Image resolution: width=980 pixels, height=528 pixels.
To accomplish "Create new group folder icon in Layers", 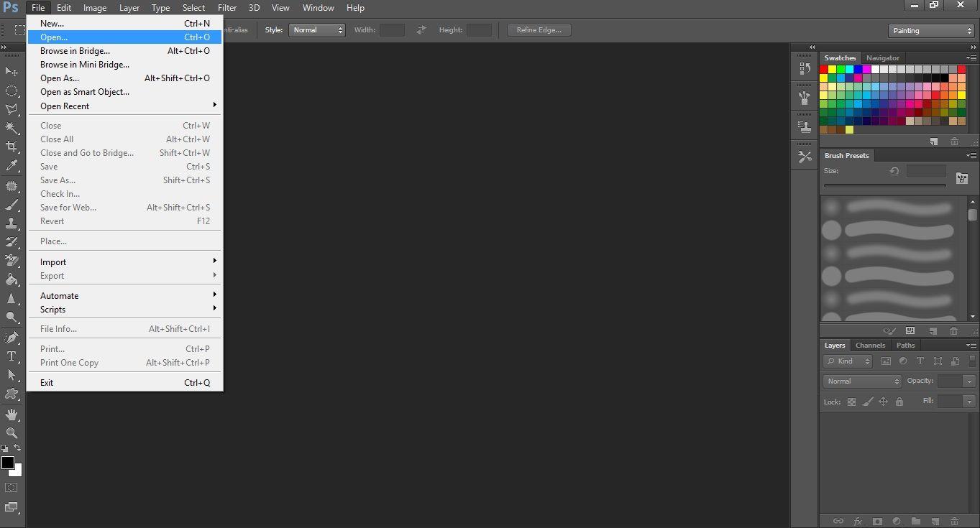I will point(916,521).
